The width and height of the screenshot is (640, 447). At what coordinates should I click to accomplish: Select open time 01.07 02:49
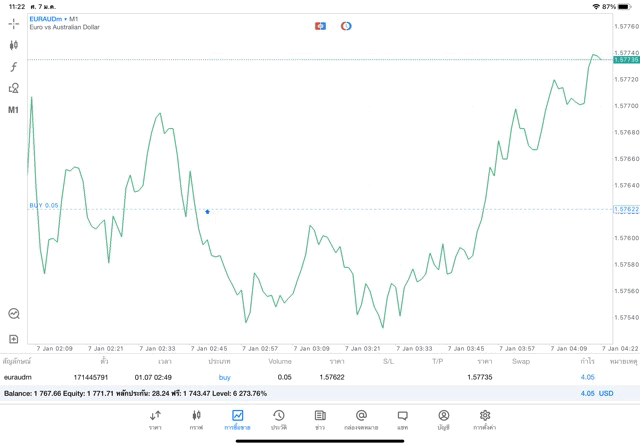point(153,377)
